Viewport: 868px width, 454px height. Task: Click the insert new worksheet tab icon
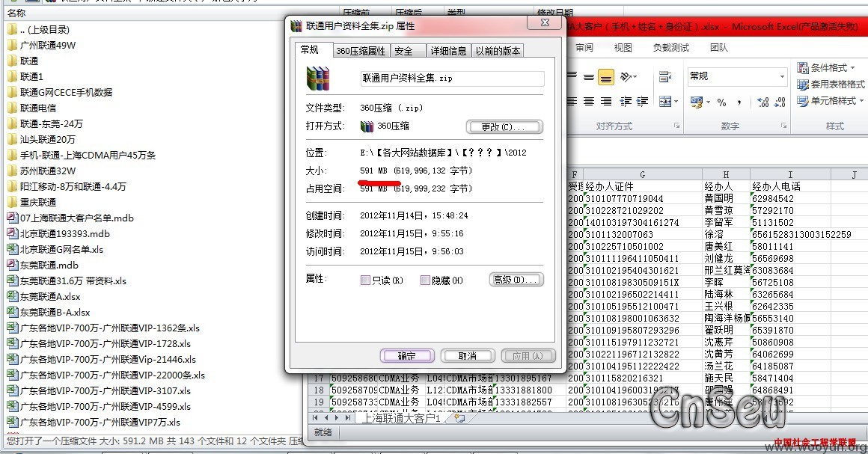pyautogui.click(x=459, y=418)
